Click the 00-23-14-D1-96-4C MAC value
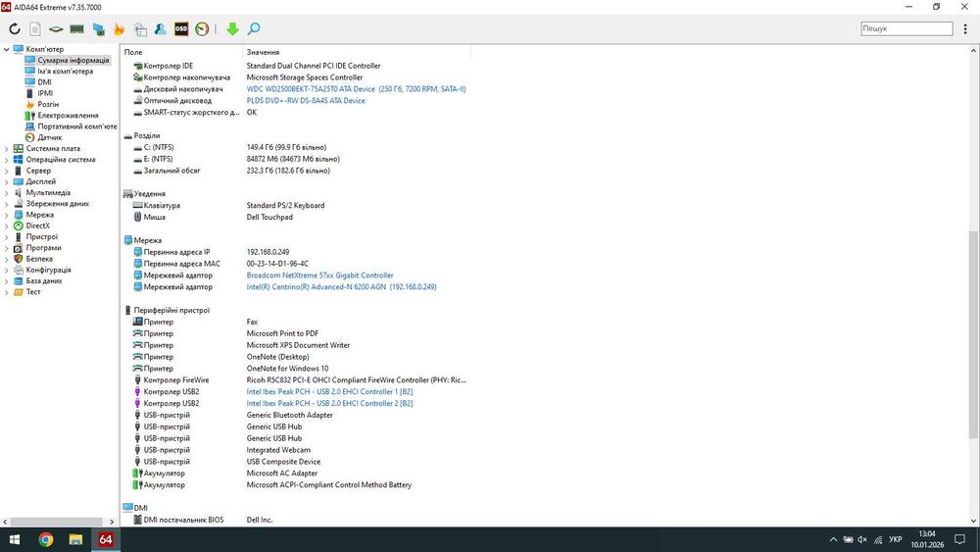 point(277,264)
